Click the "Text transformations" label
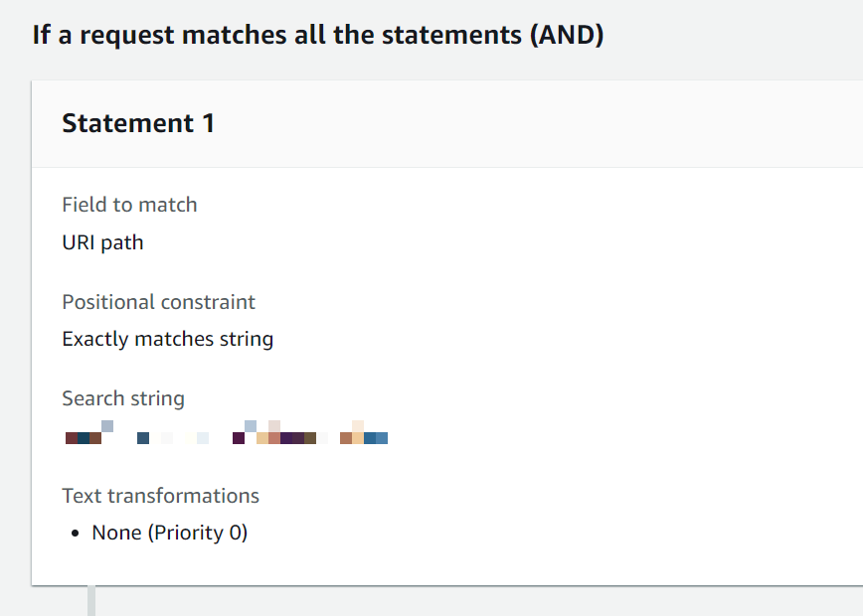This screenshot has height=616, width=863. point(160,496)
